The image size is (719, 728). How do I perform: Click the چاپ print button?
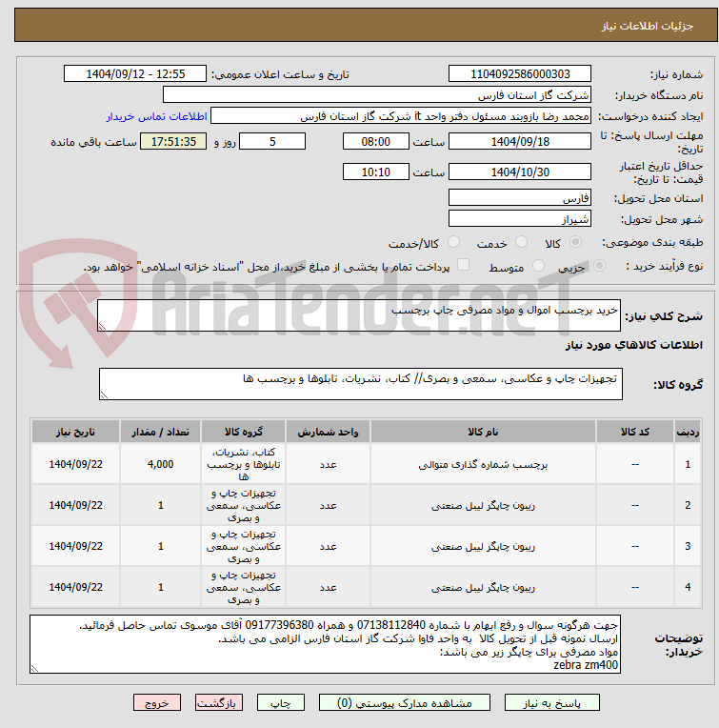281,703
